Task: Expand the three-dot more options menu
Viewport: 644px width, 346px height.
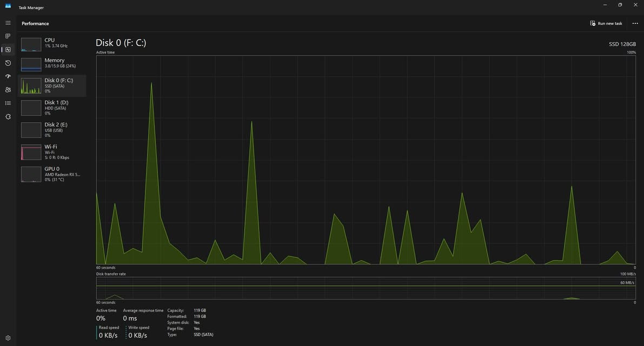Action: pyautogui.click(x=635, y=23)
